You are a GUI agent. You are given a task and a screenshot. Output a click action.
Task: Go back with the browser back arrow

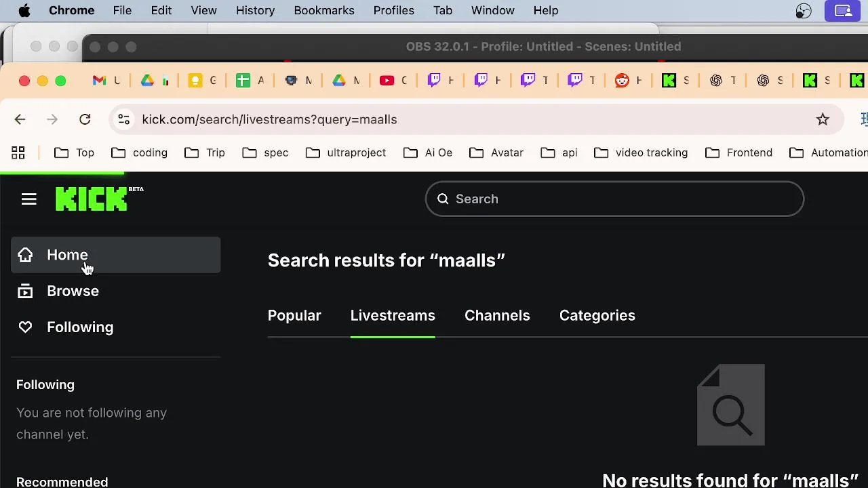pos(20,120)
